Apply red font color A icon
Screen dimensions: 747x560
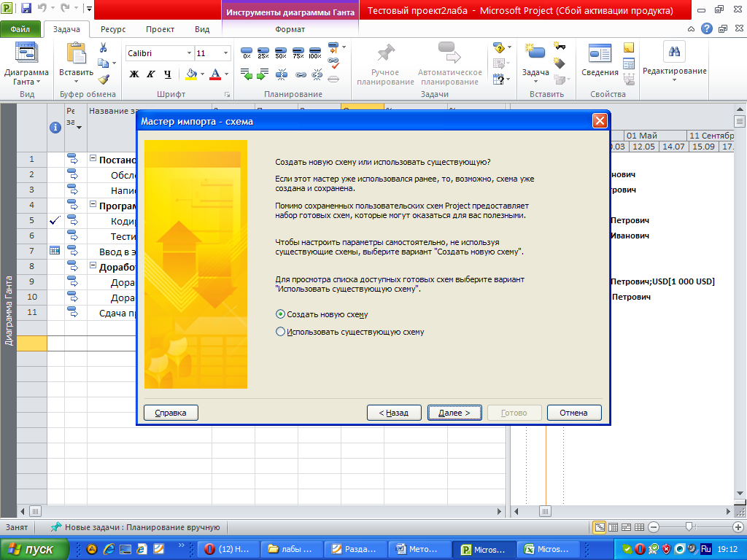(215, 74)
